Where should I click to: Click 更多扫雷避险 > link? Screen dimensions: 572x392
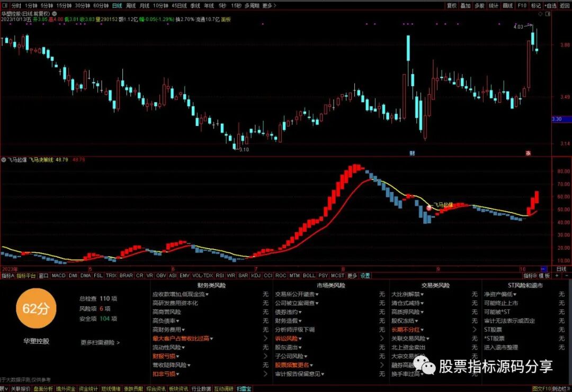[x=100, y=342]
